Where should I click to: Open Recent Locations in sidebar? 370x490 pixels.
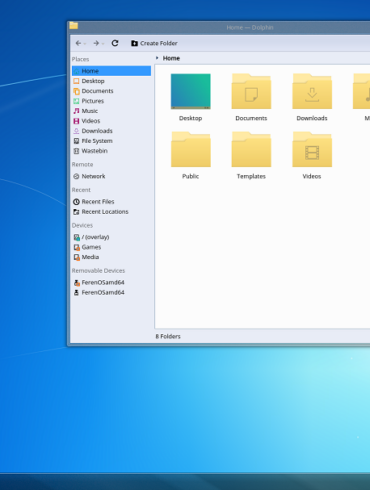[x=111, y=212]
